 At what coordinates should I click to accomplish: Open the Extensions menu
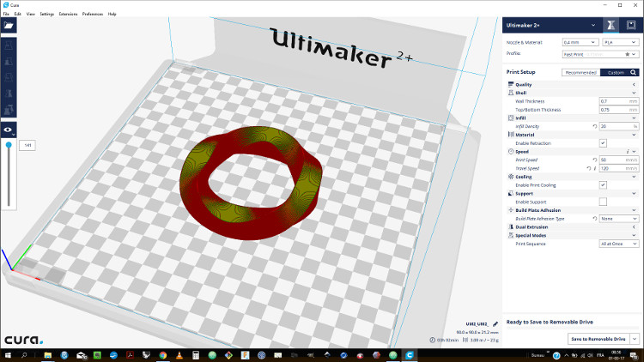(x=68, y=14)
